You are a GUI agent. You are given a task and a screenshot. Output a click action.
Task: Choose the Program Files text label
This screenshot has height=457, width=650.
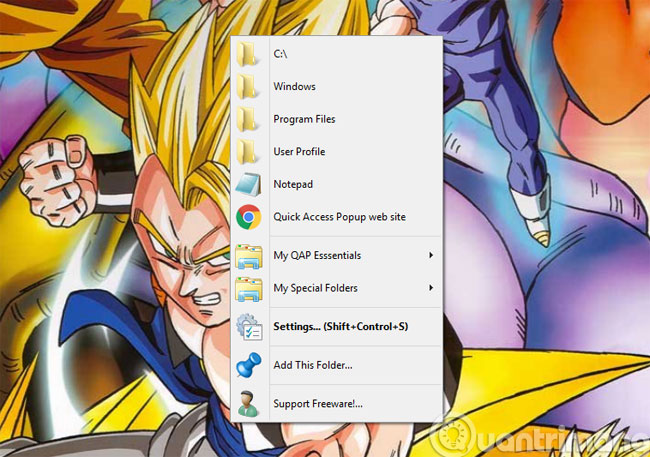coord(304,120)
